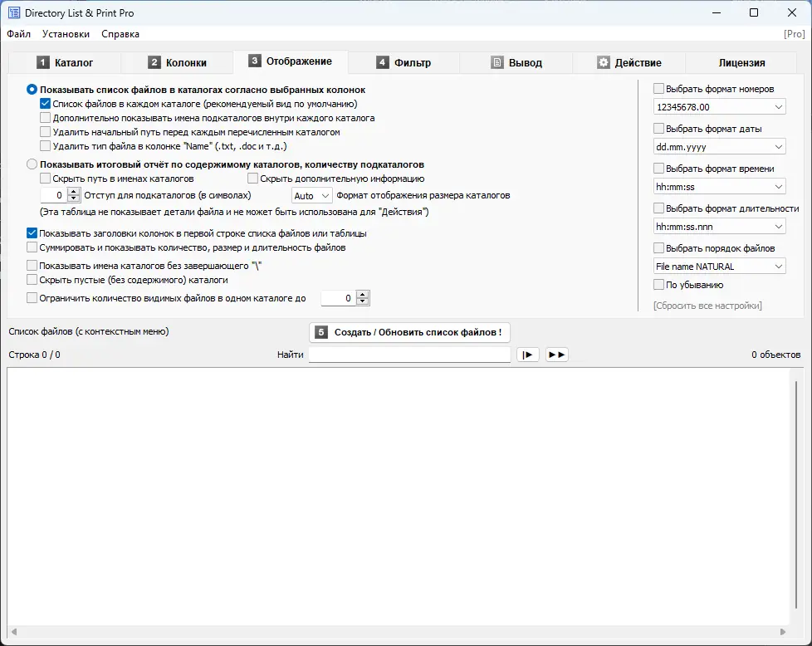The image size is (812, 646).
Task: Click 'Создать / Обновить список файлов !' button
Action: 409,332
